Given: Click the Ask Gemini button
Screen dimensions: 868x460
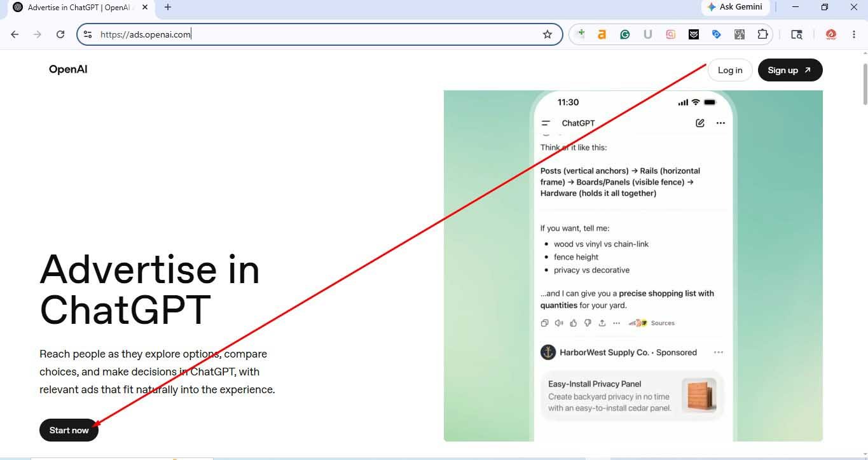Looking at the screenshot, I should [x=735, y=7].
